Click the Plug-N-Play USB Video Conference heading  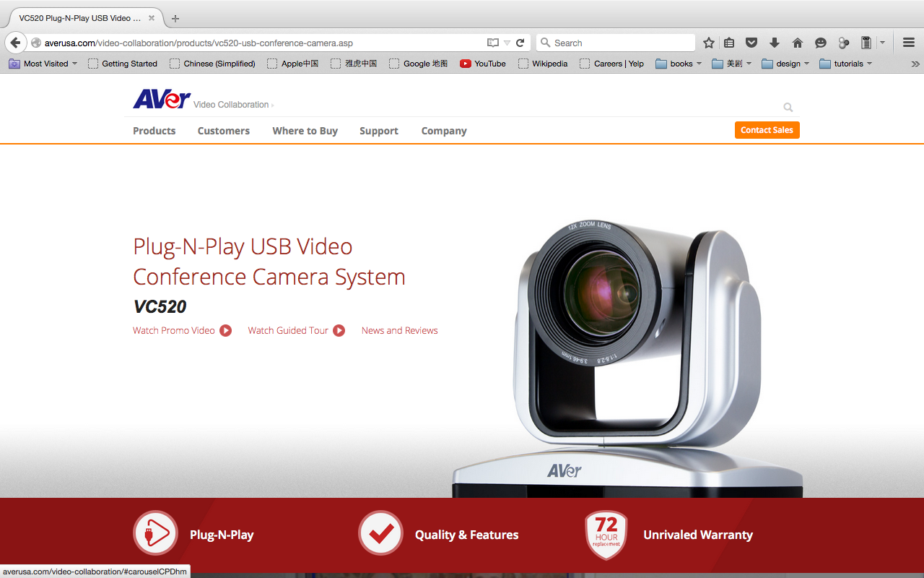click(269, 262)
